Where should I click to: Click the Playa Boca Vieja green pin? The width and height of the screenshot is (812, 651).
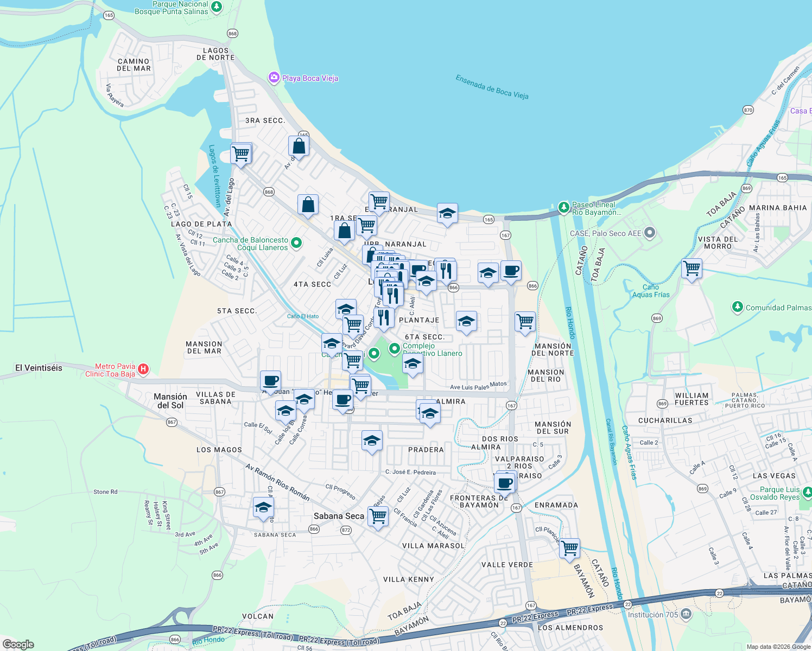click(x=274, y=78)
